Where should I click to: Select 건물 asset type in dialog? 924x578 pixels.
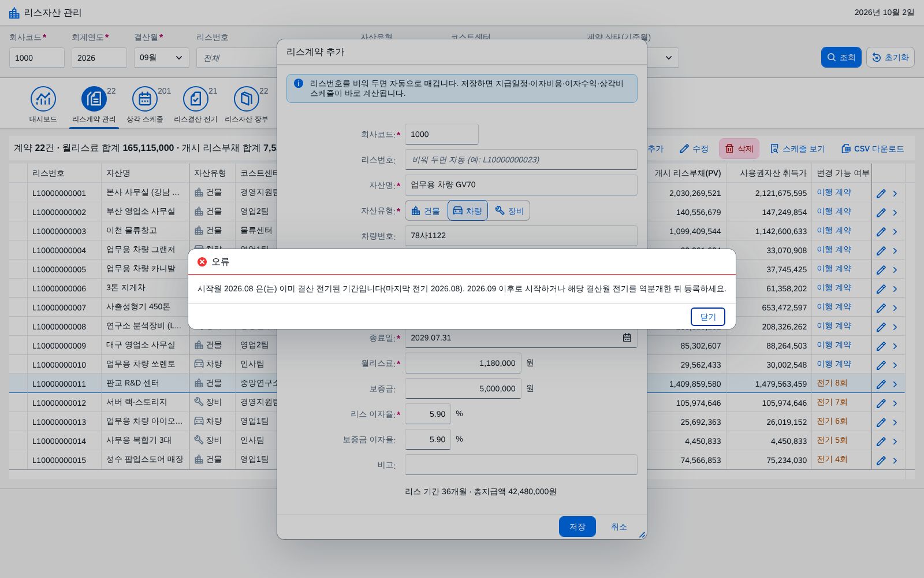click(x=426, y=211)
